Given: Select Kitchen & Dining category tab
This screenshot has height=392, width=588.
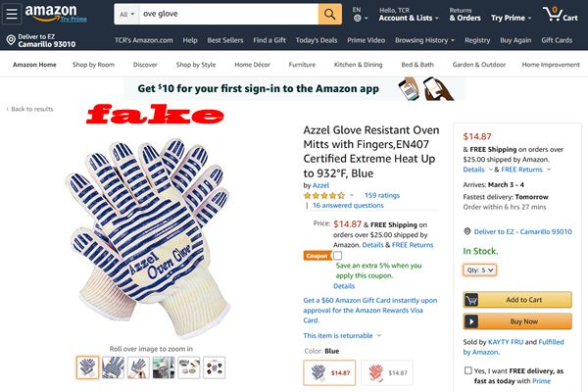Looking at the screenshot, I should (358, 65).
